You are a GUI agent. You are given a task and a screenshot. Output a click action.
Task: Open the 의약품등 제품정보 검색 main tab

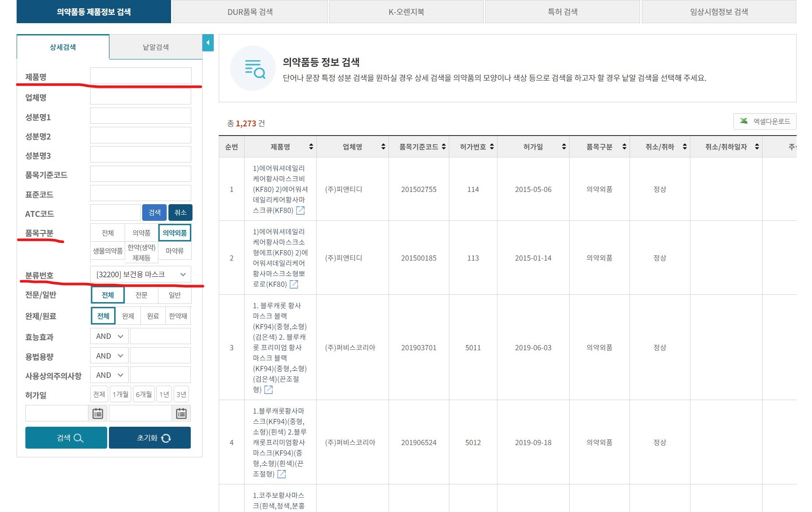94,12
